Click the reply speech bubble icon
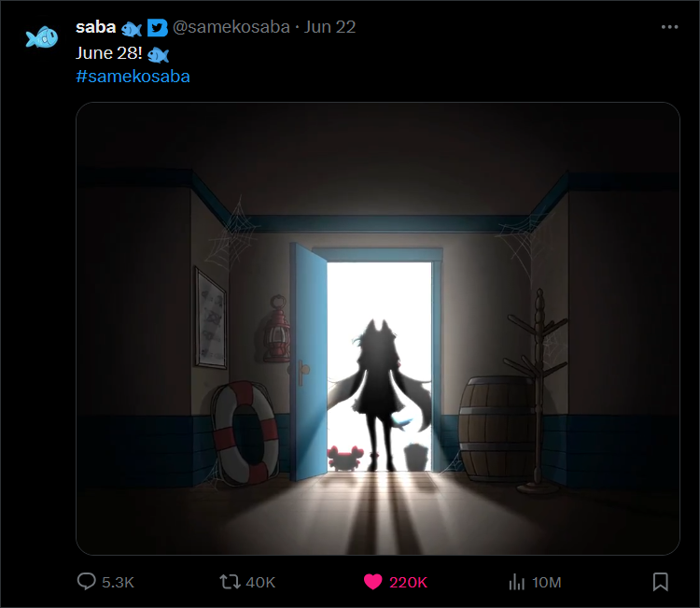 pyautogui.click(x=86, y=581)
